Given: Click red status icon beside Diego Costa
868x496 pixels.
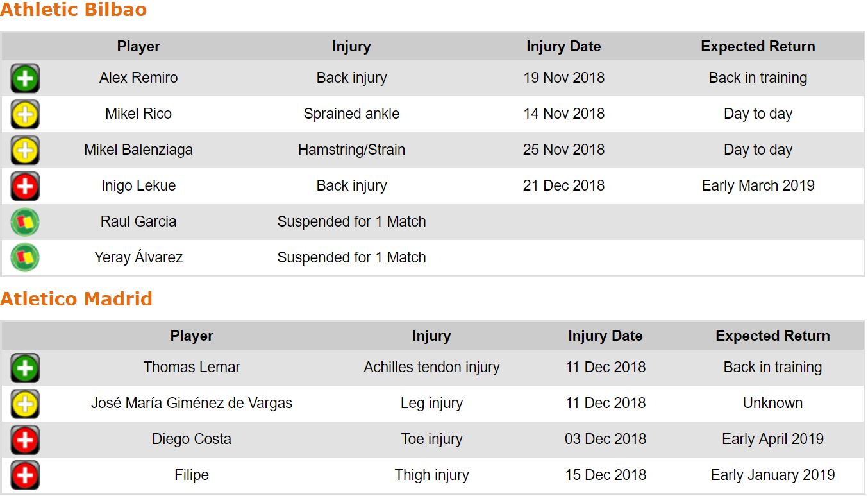Looking at the screenshot, I should [x=25, y=440].
